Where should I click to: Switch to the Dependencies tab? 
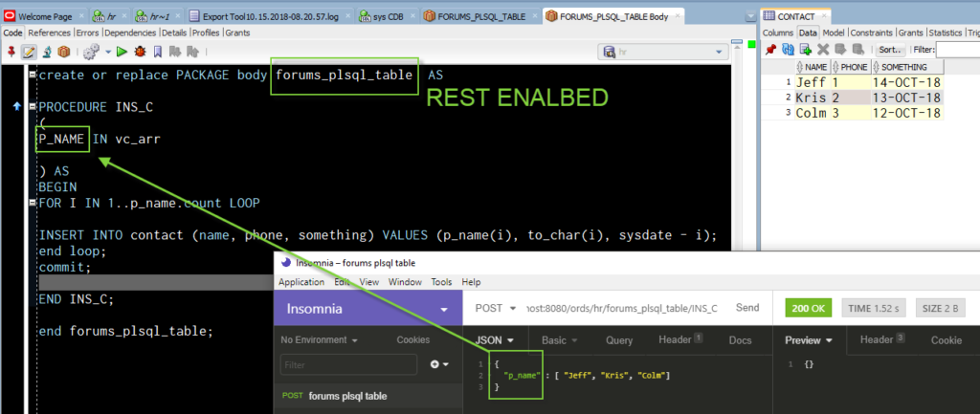102,33
